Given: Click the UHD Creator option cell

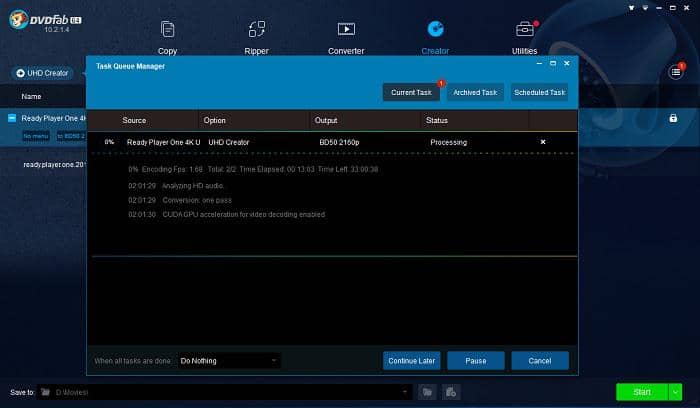Looking at the screenshot, I should click(x=229, y=142).
